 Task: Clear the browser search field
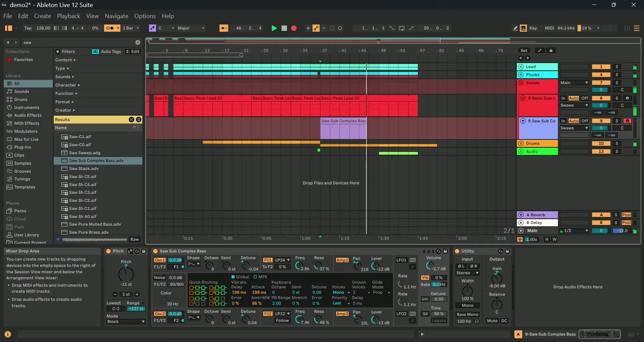pyautogui.click(x=138, y=42)
